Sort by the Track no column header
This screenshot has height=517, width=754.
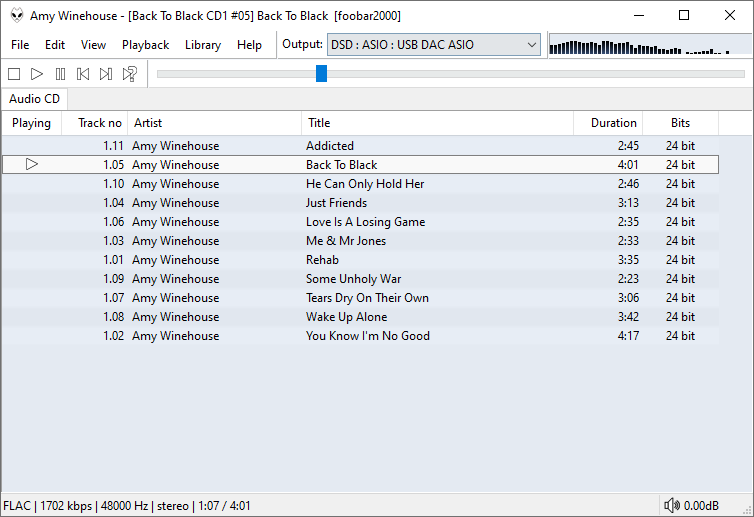95,123
